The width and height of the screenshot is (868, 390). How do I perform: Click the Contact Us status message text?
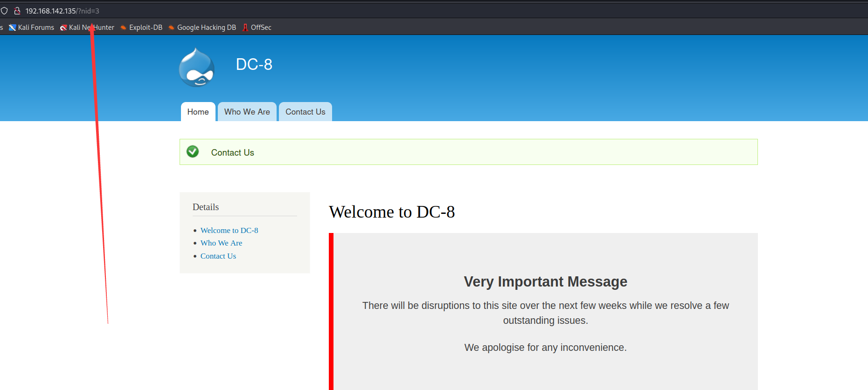coord(232,153)
